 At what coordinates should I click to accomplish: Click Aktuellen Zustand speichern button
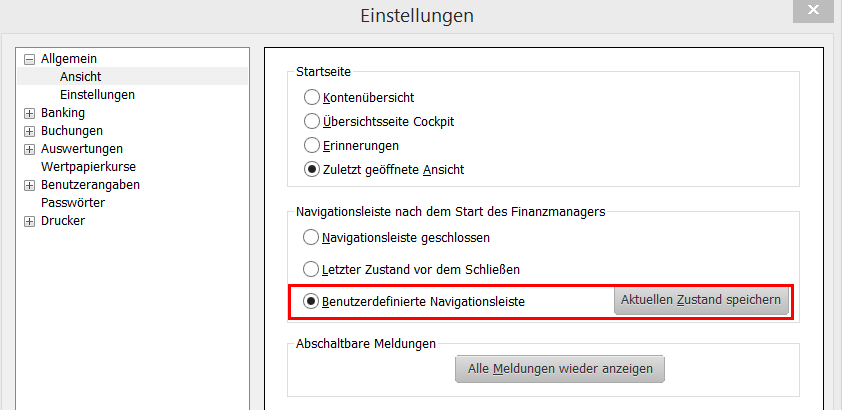tap(701, 301)
